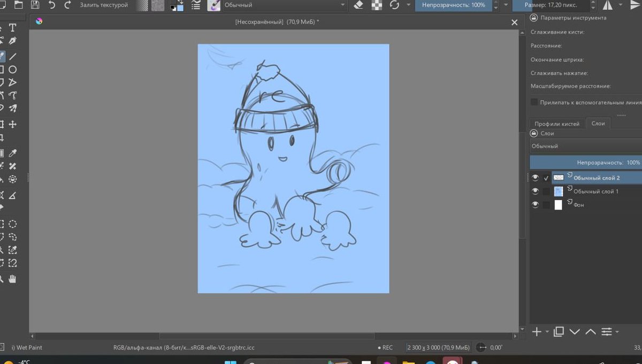Select the layer Обычный слой 1
The height and width of the screenshot is (364, 642).
596,191
